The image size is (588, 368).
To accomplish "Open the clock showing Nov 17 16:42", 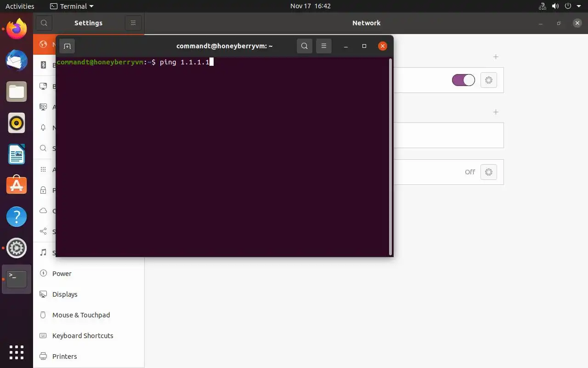I will click(311, 6).
